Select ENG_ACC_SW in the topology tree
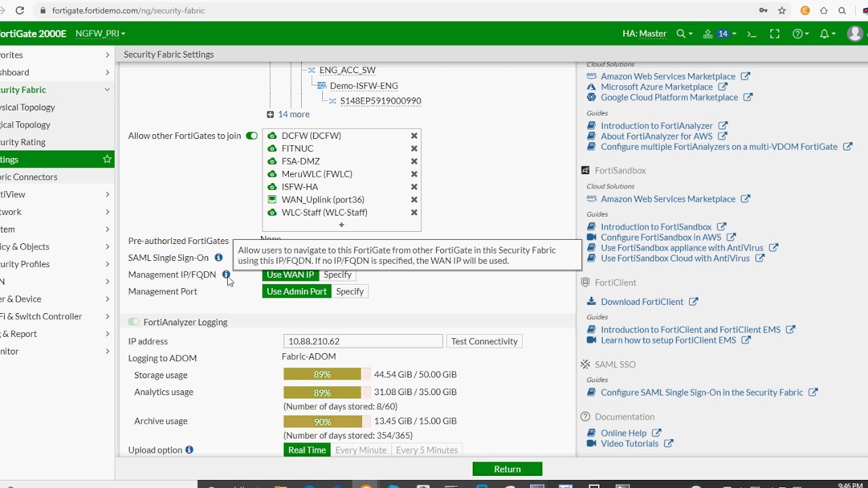 (347, 70)
